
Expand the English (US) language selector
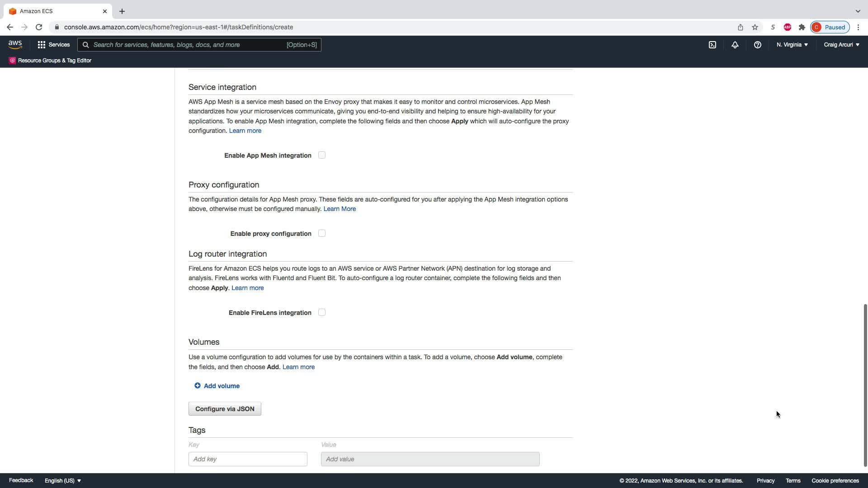coord(63,480)
